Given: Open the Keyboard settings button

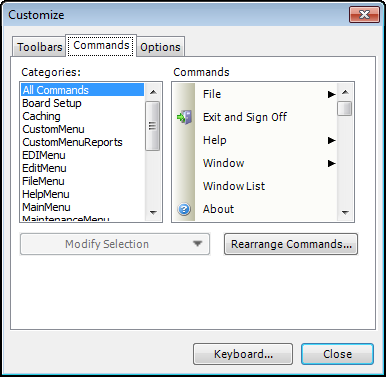Looking at the screenshot, I should pyautogui.click(x=243, y=354).
